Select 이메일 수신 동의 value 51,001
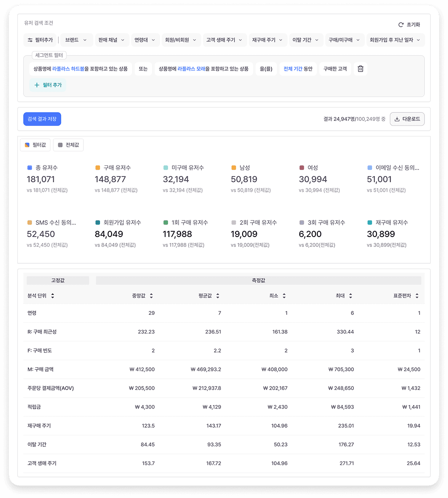This screenshot has height=498, width=448. click(x=379, y=180)
